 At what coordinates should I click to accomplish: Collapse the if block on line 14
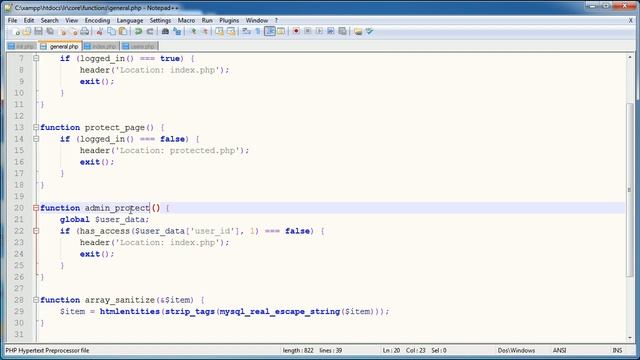pyautogui.click(x=36, y=139)
